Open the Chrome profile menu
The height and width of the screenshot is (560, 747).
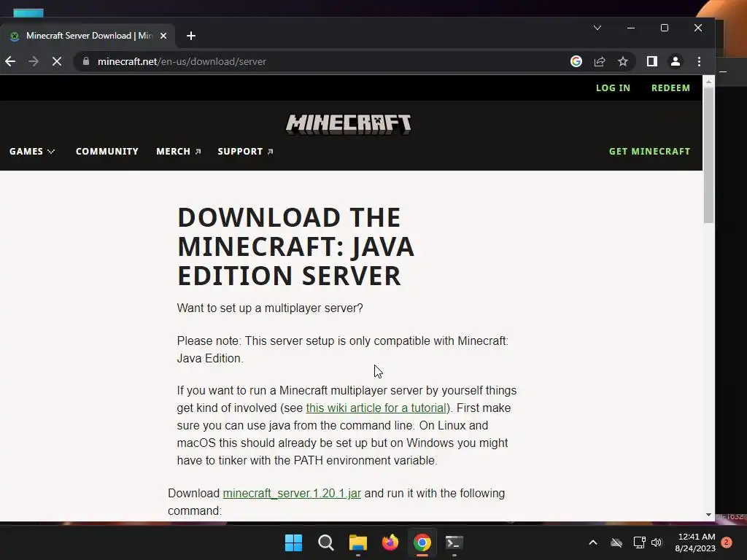click(x=675, y=61)
